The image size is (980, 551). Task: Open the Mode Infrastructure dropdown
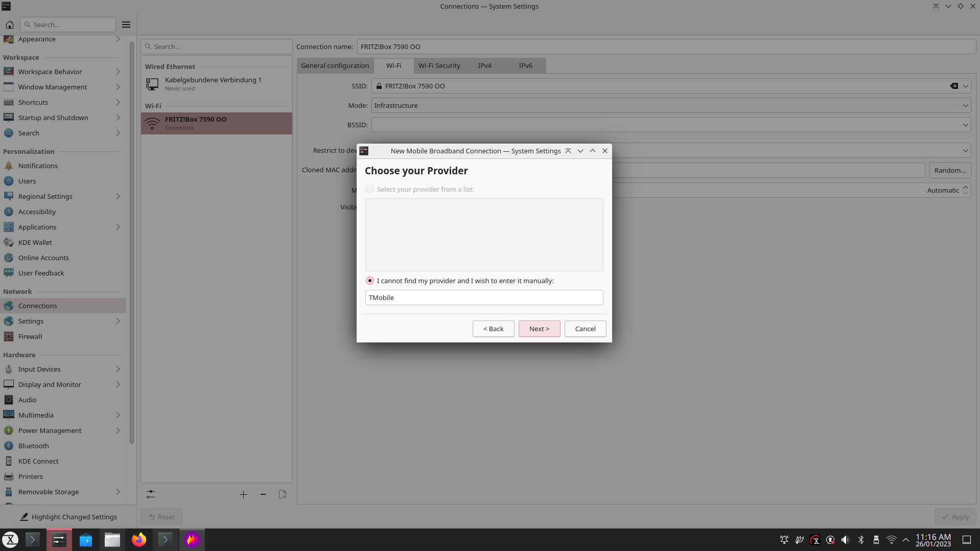tap(670, 105)
